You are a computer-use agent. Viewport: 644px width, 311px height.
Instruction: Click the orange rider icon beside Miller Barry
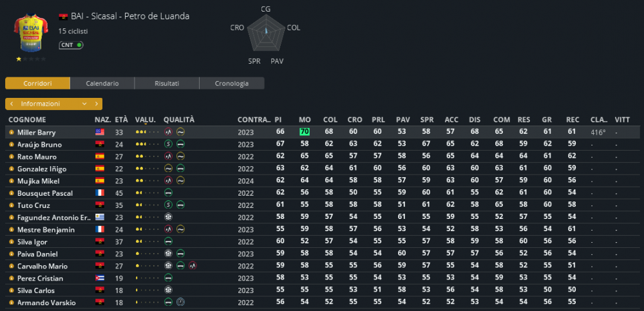click(12, 132)
